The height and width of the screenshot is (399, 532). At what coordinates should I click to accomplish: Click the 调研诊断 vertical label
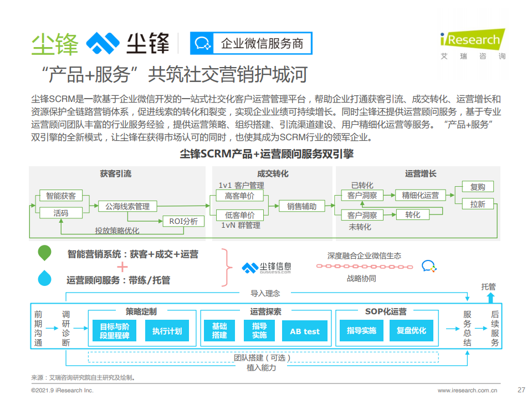click(66, 329)
